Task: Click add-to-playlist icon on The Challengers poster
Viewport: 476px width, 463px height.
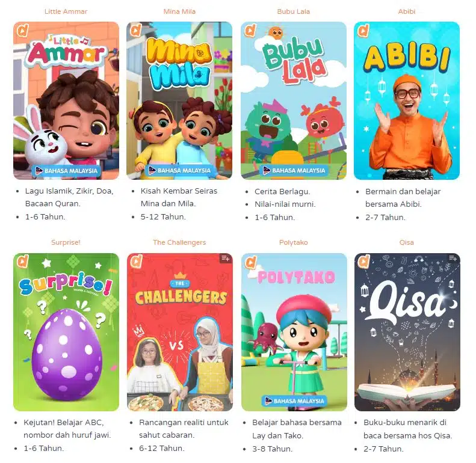Action: click(225, 258)
